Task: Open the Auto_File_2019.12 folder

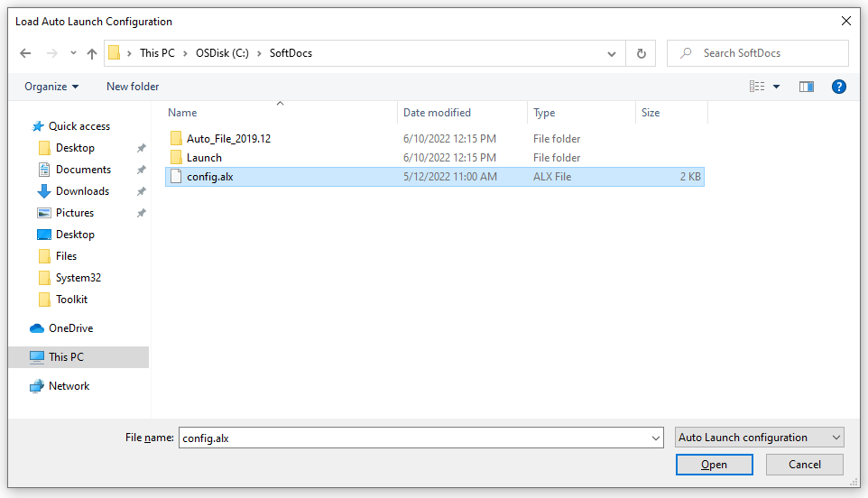Action: coord(228,139)
